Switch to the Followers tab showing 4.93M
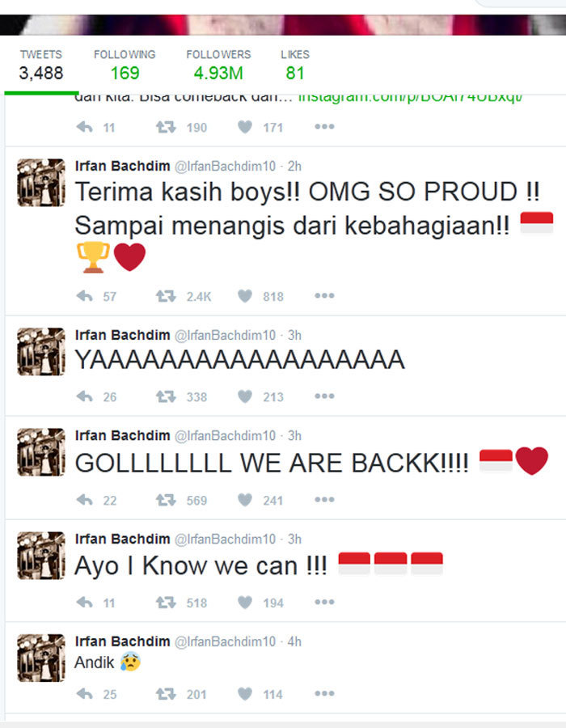 (x=218, y=65)
